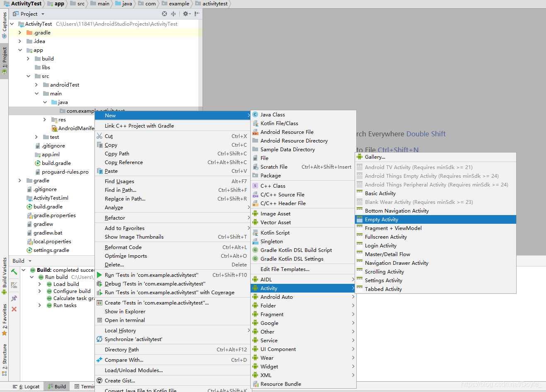Click the example breadcrumb in navigation bar
Image resolution: width=546 pixels, height=392 pixels.
point(175,4)
